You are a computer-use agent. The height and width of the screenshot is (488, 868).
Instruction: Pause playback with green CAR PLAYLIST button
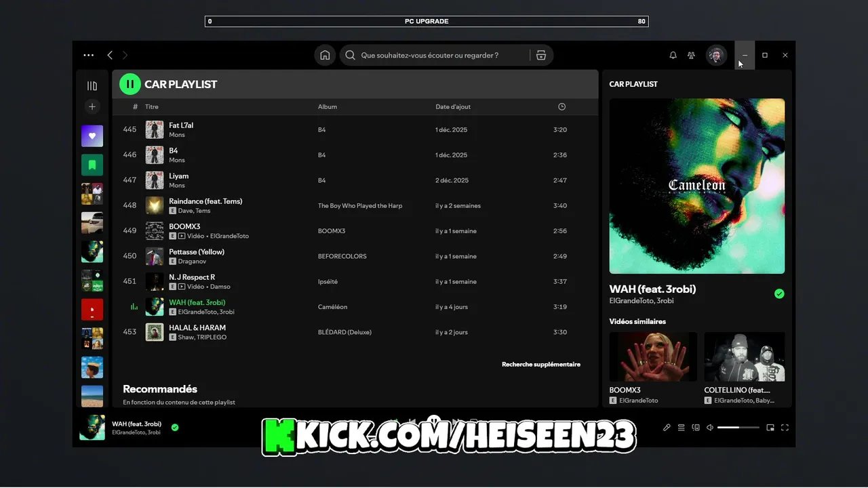tap(130, 84)
